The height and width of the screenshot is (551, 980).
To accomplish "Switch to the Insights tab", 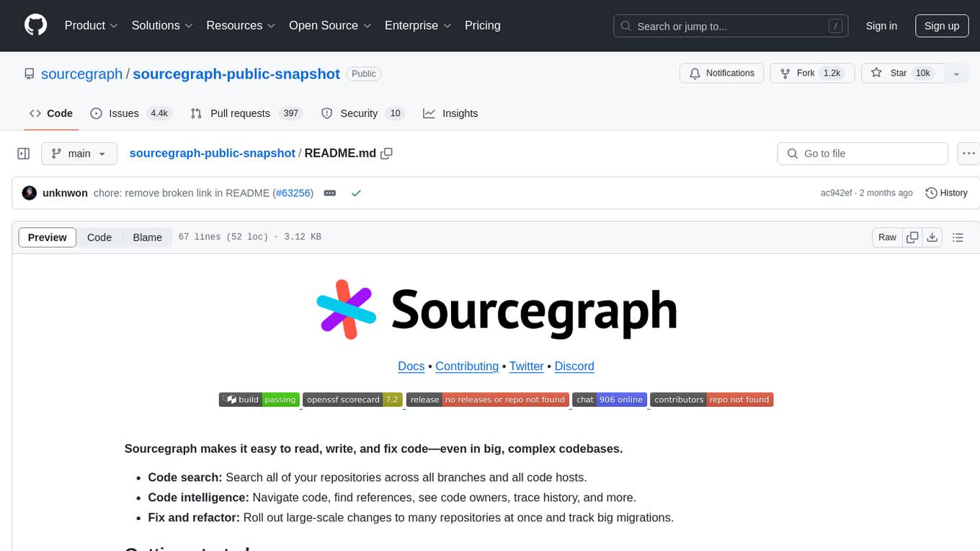I will pyautogui.click(x=450, y=113).
